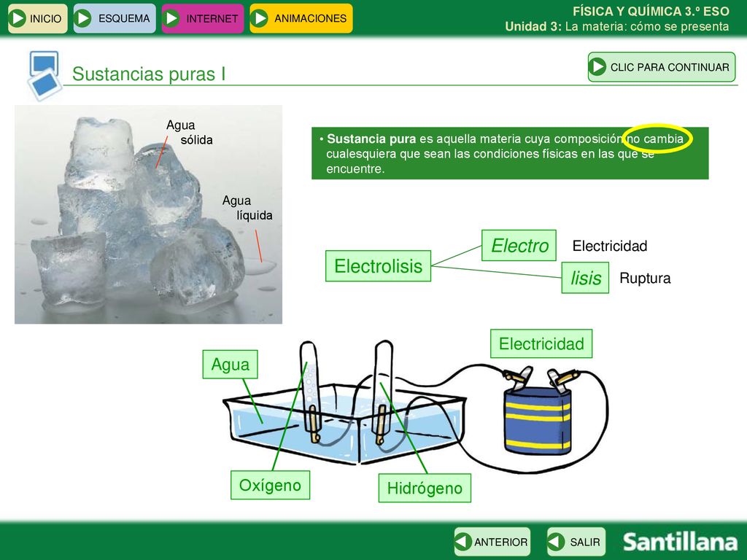Image resolution: width=747 pixels, height=560 pixels.
Task: Click the play arrow icon on ANIMACIONES
Action: pos(260,18)
